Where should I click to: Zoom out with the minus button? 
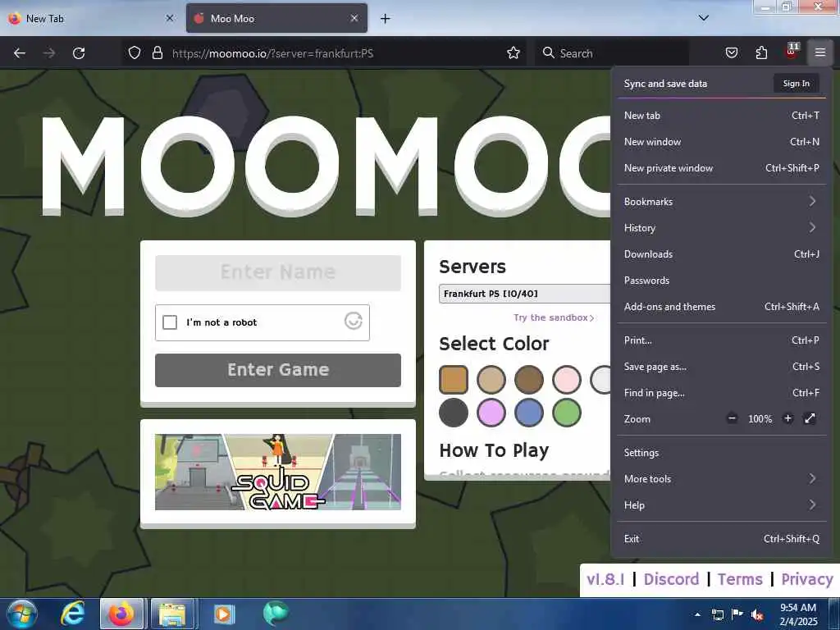click(733, 418)
